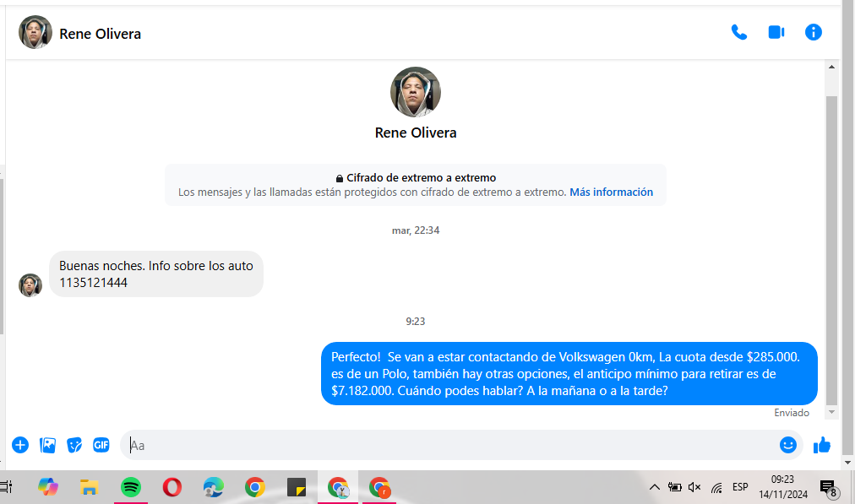Choose a sticker from the sticker icon
The height and width of the screenshot is (504, 855).
74,445
